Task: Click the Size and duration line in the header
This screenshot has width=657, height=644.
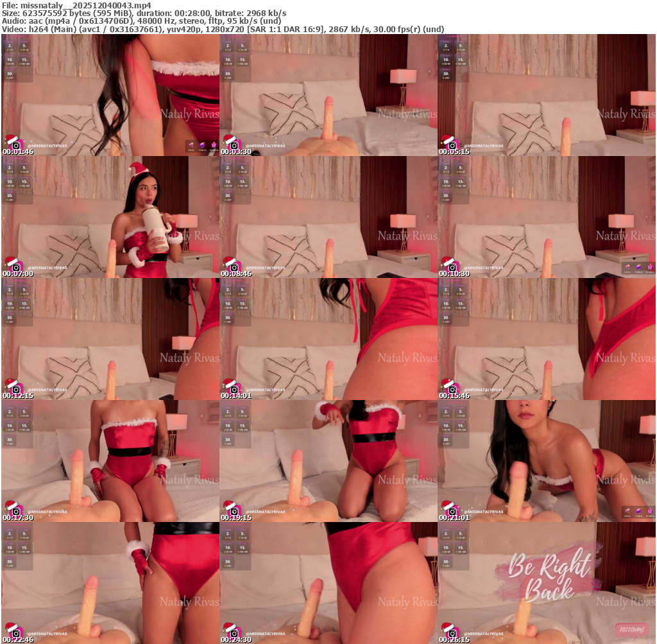Action: (144, 13)
